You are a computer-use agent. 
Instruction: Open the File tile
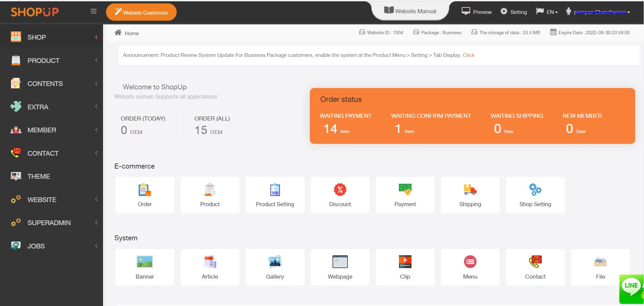pyautogui.click(x=600, y=267)
